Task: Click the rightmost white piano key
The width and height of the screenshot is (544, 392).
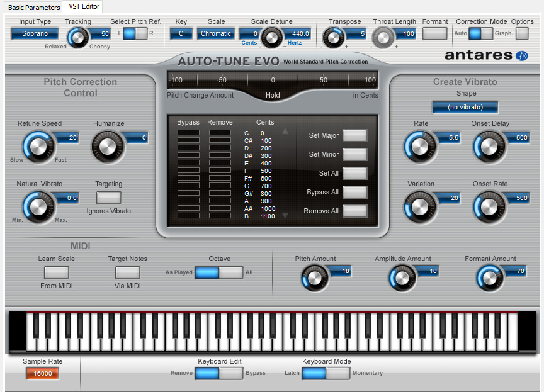Action: [x=513, y=332]
